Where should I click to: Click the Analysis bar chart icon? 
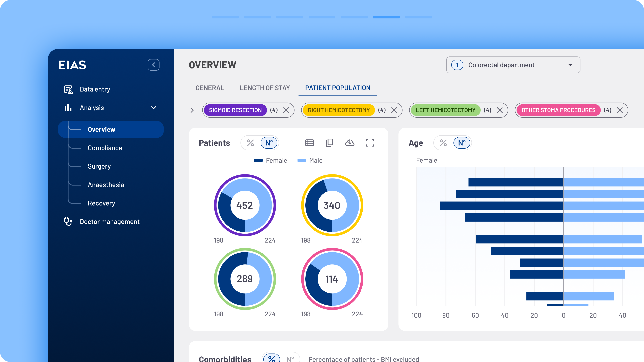(x=68, y=108)
